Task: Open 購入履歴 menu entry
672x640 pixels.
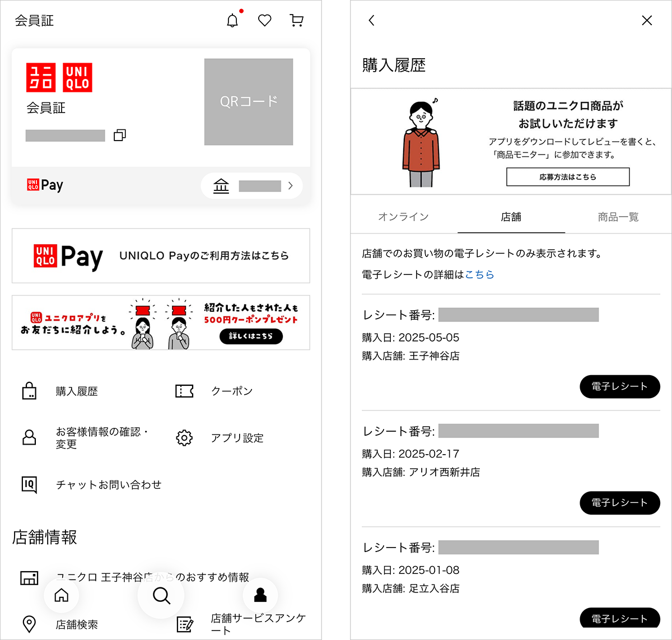Action: tap(77, 391)
